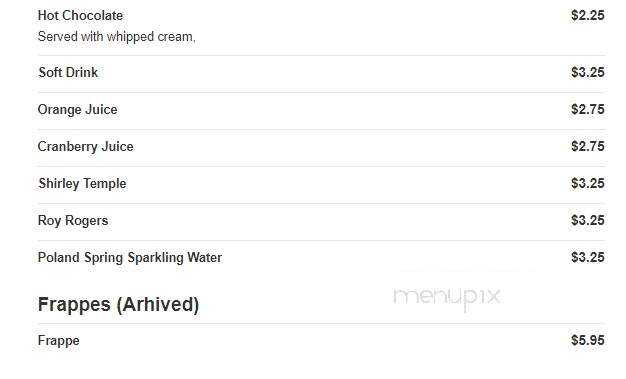Click the Shirley Temple $3.25 price
This screenshot has width=626, height=379.
point(588,184)
